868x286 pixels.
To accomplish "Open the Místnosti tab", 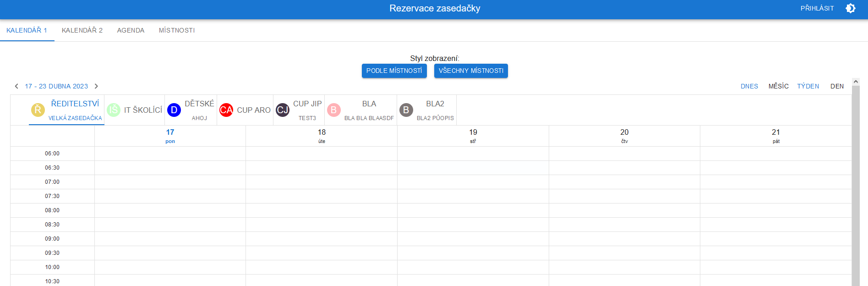I will pos(177,30).
